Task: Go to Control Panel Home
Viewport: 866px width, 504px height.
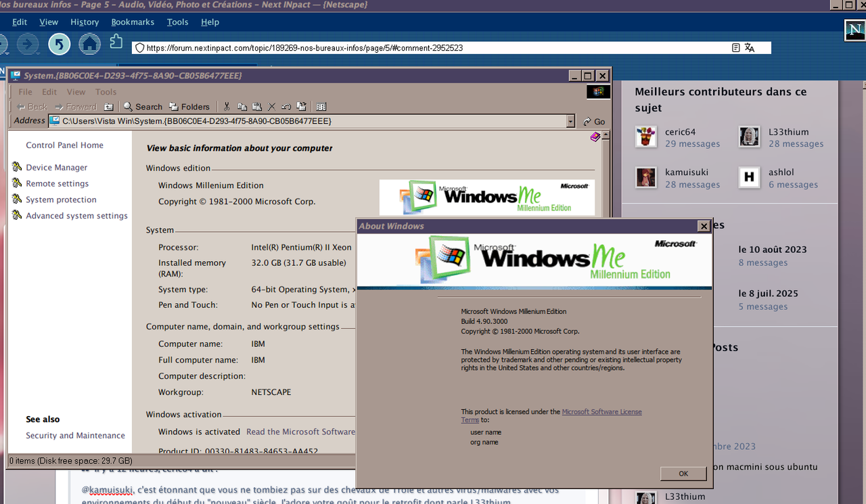Action: pyautogui.click(x=65, y=145)
